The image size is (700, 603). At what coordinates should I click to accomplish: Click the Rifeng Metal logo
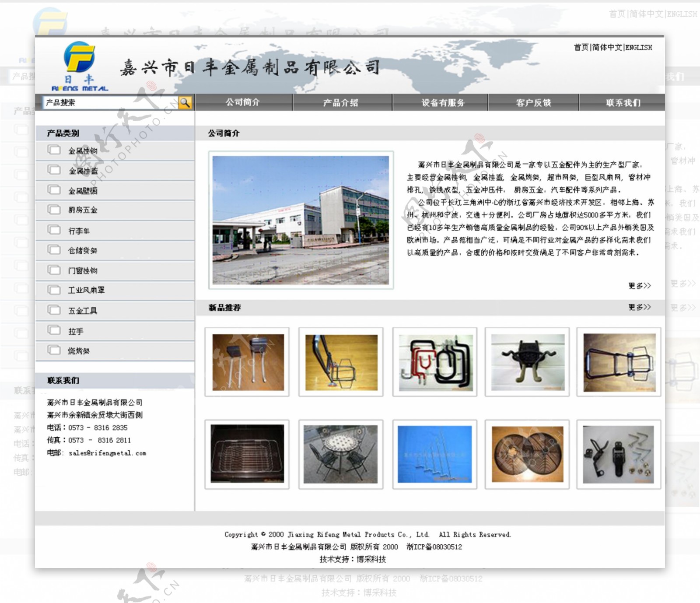tap(80, 66)
